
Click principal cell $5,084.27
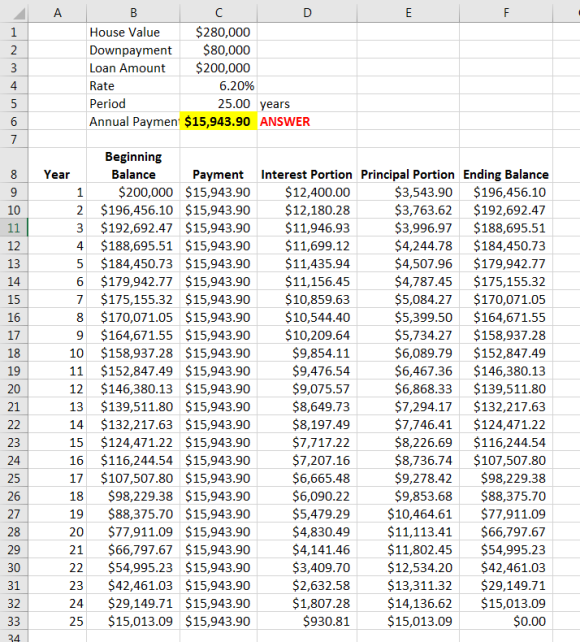(x=408, y=299)
